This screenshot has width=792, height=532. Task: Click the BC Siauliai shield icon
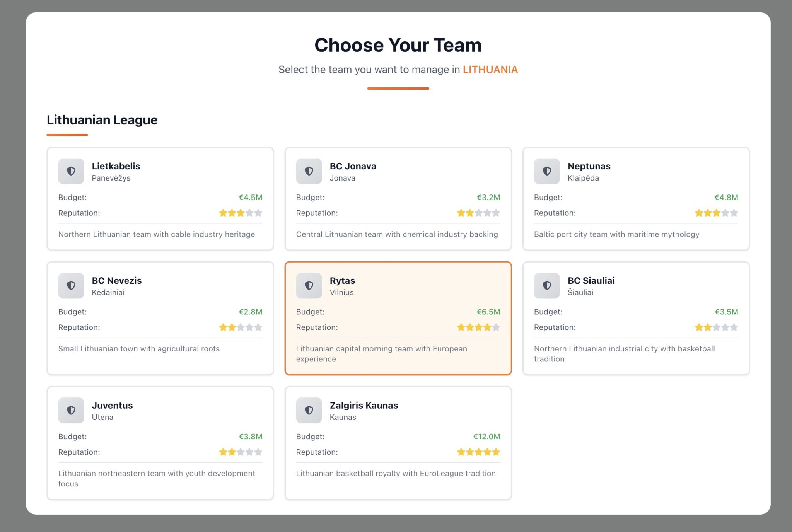(547, 286)
